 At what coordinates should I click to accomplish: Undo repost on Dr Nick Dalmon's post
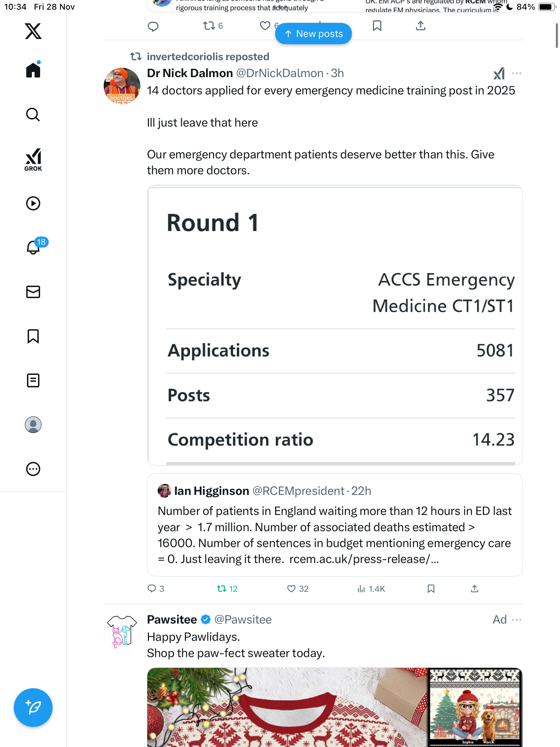point(222,589)
